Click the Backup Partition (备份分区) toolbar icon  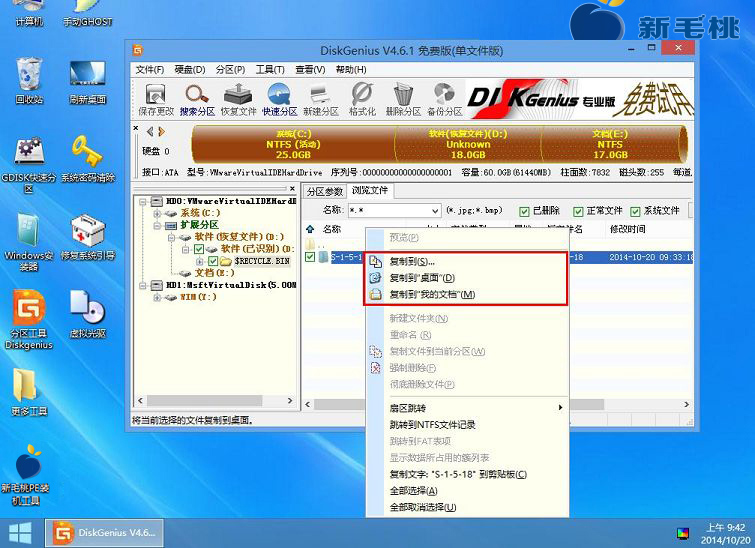(x=444, y=99)
